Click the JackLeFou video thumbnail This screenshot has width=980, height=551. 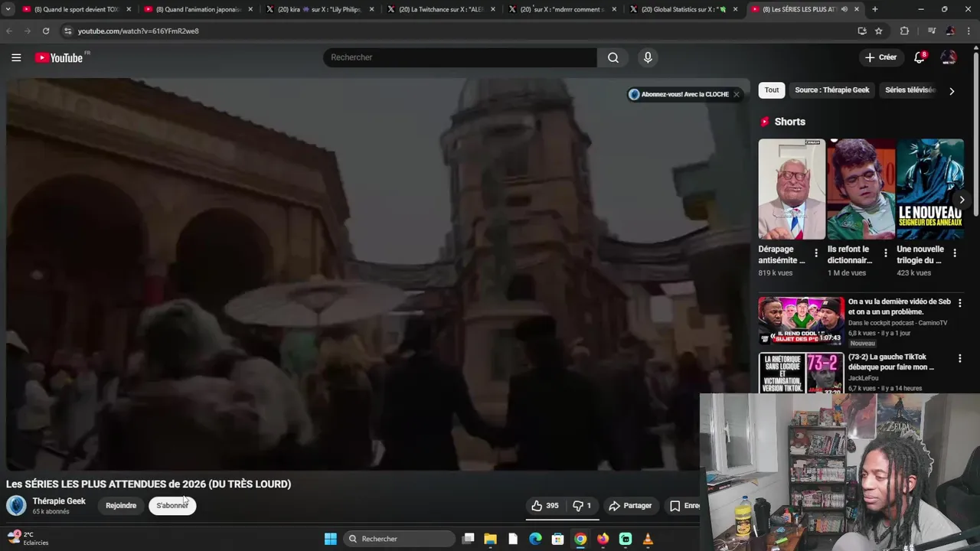(x=801, y=373)
